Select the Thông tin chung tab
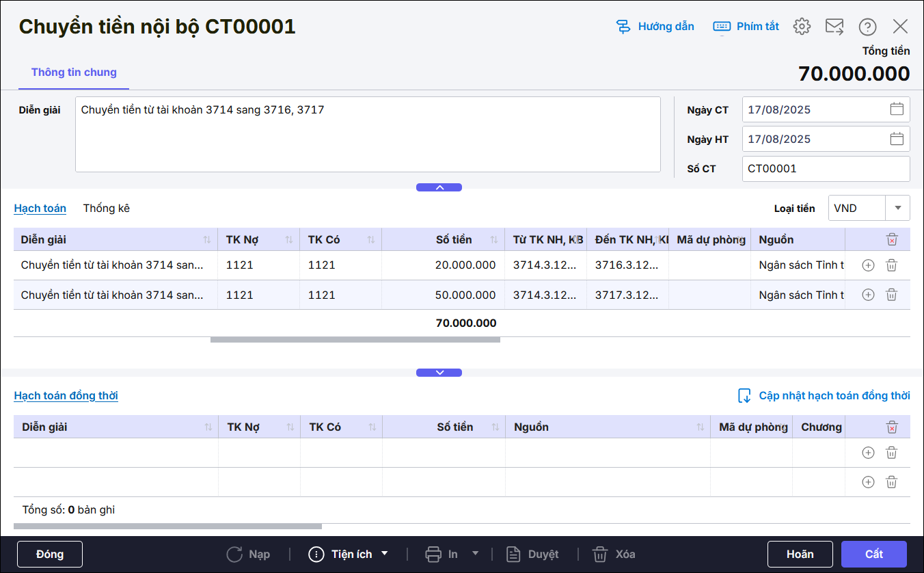924x573 pixels. click(74, 72)
